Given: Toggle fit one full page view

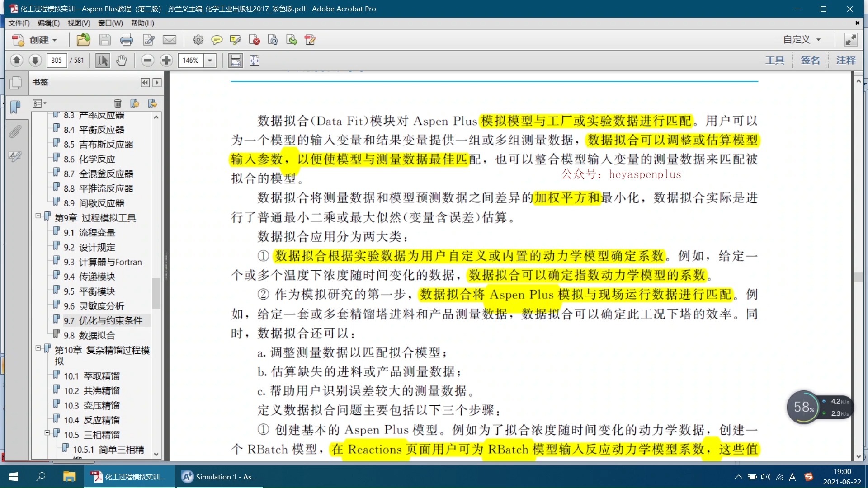Looking at the screenshot, I should tap(255, 60).
